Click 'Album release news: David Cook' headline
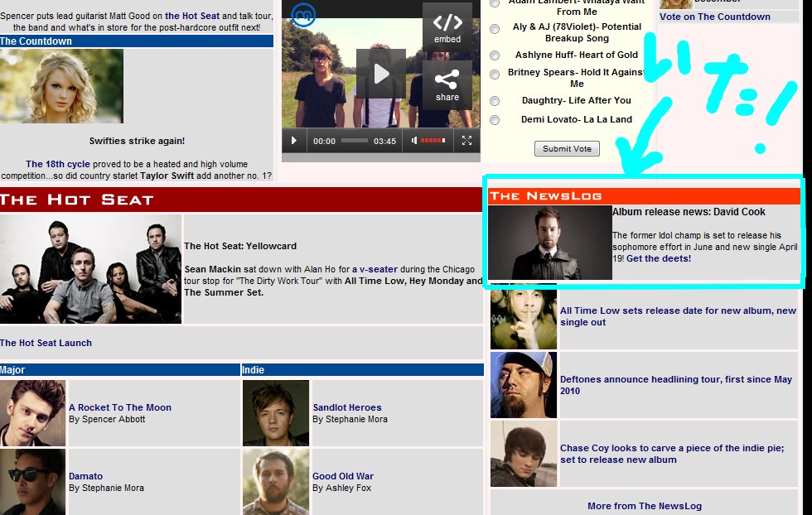 pyautogui.click(x=689, y=212)
